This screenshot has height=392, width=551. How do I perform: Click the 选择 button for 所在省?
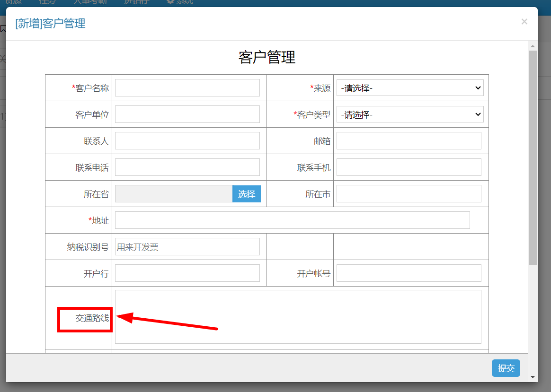coord(247,194)
